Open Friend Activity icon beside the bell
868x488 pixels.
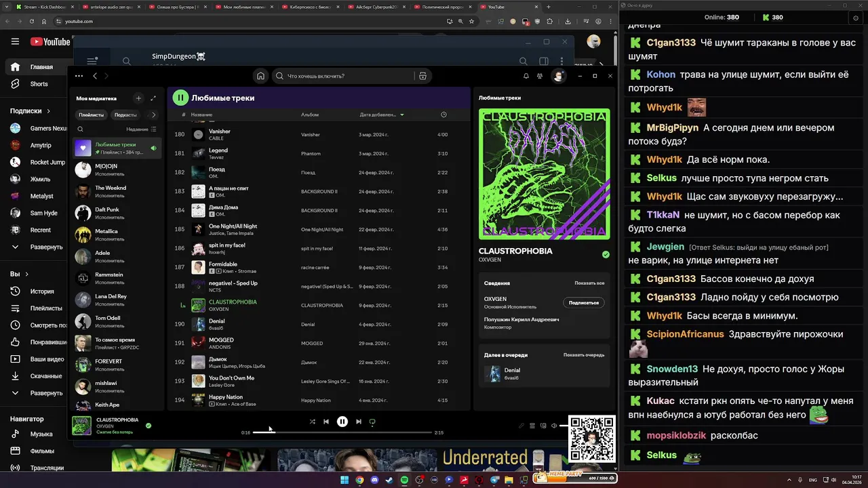pos(540,76)
